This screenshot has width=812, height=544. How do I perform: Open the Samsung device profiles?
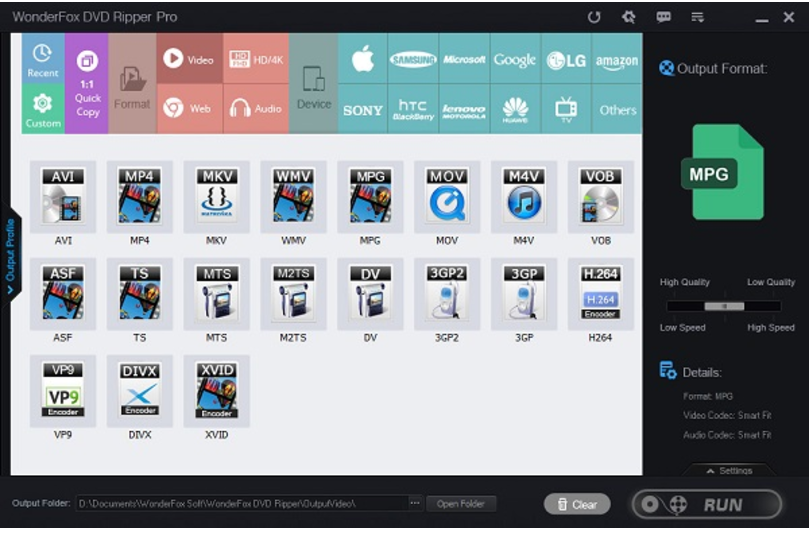[413, 59]
